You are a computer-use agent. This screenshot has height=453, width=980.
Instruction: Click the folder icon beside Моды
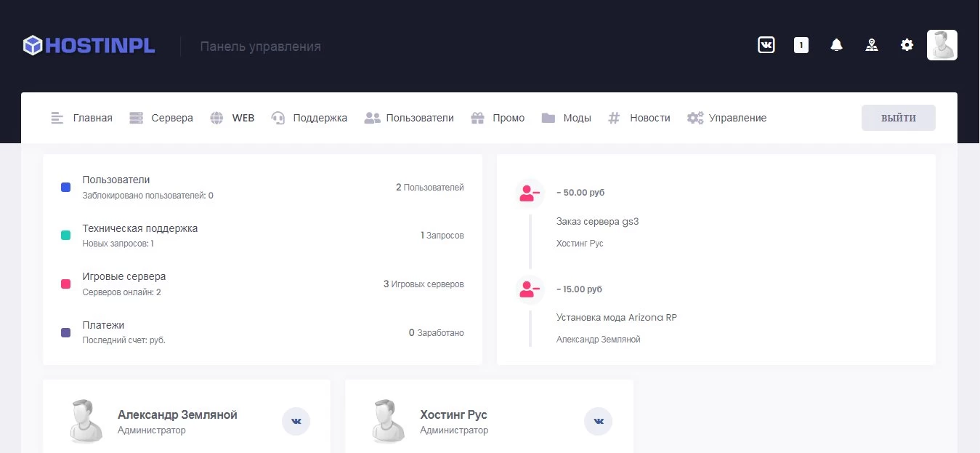(548, 118)
